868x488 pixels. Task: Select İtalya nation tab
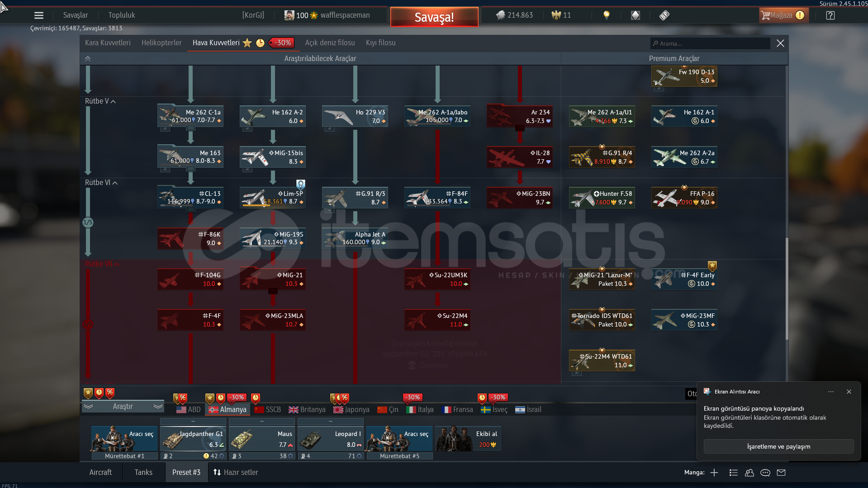coord(420,410)
